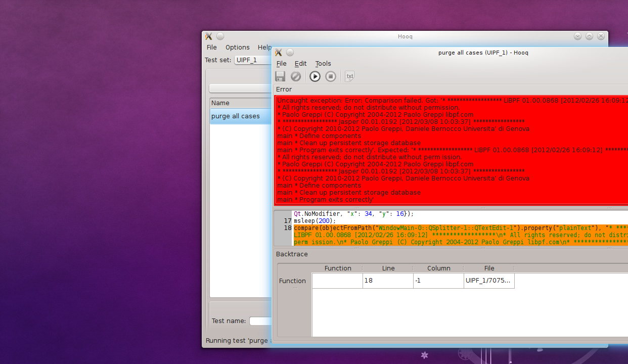Click the Line column header in Backtrace

coord(388,268)
